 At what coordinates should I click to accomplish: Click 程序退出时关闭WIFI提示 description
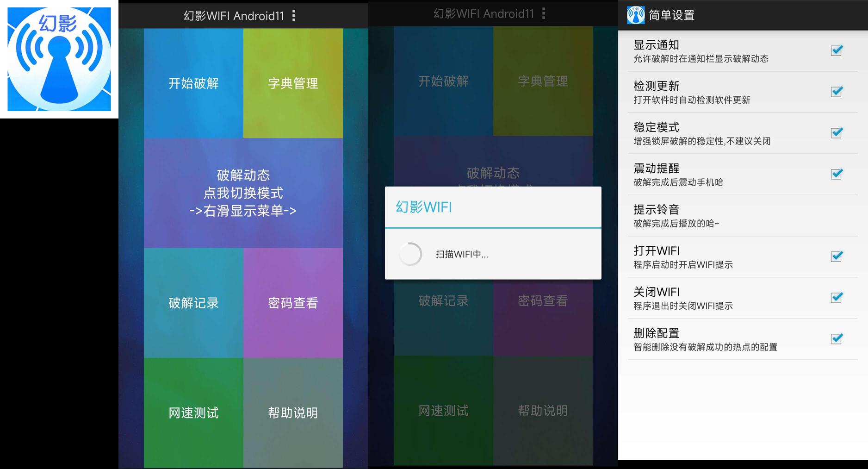coord(683,306)
